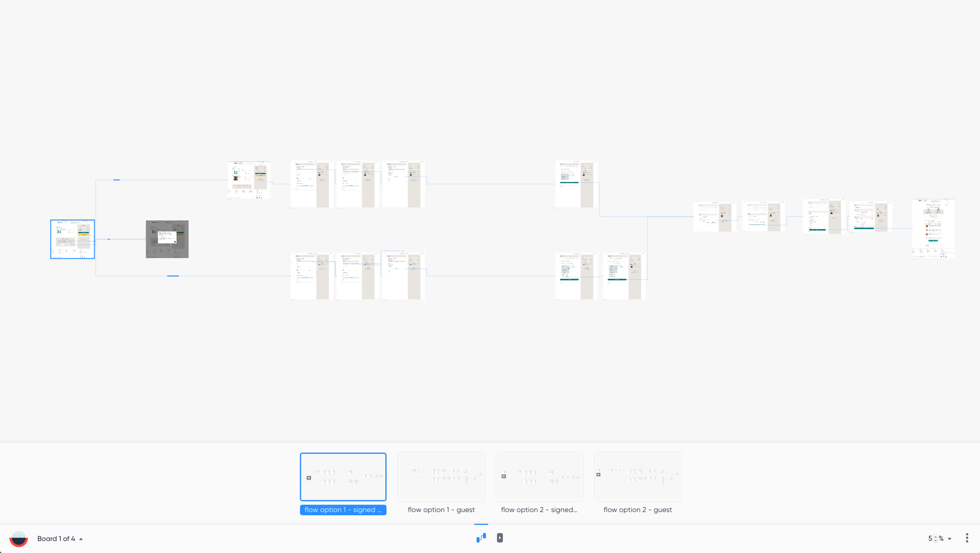This screenshot has height=553, width=980.
Task: Click the upper branch connector handle
Action: pos(117,180)
